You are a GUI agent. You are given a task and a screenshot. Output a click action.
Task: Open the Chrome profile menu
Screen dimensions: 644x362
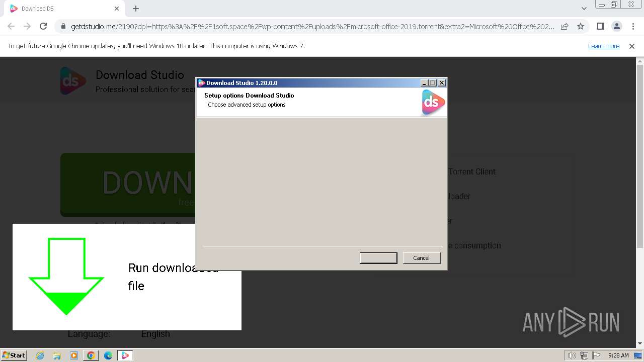click(x=616, y=26)
